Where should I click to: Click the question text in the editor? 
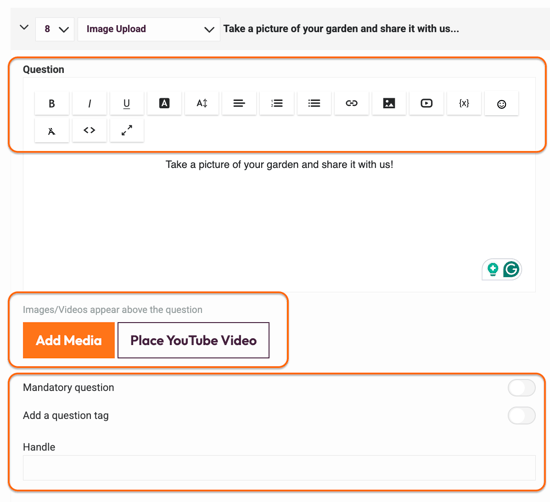click(279, 165)
